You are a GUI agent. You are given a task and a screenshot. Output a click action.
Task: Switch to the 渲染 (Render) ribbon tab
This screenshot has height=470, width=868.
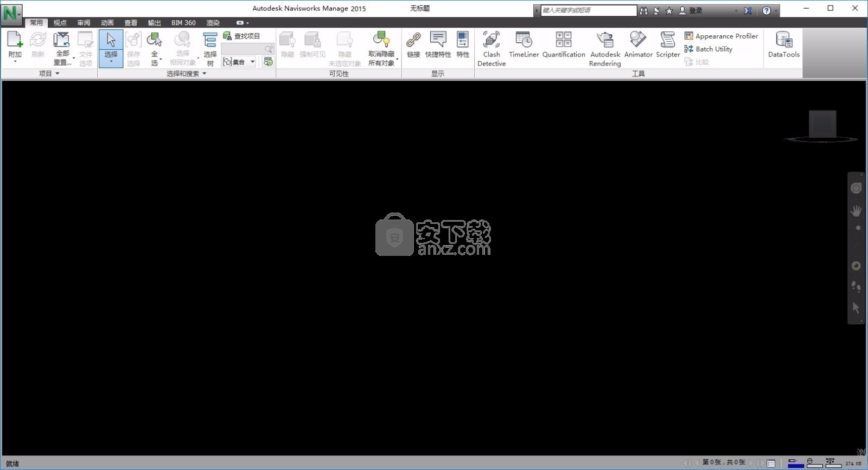coord(213,23)
